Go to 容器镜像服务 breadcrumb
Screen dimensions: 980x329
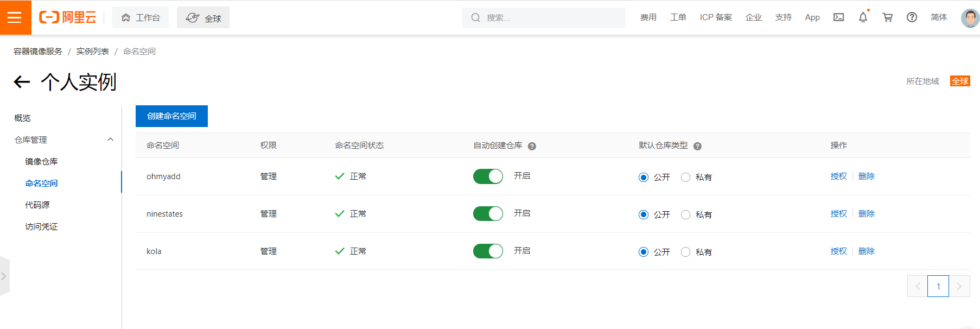tap(38, 51)
